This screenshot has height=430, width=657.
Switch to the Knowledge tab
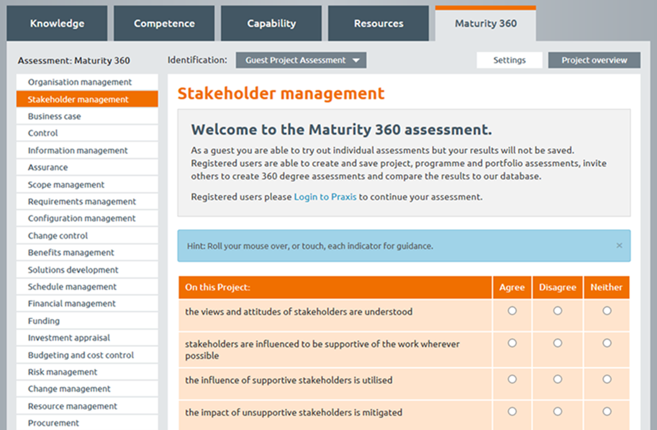click(x=57, y=23)
